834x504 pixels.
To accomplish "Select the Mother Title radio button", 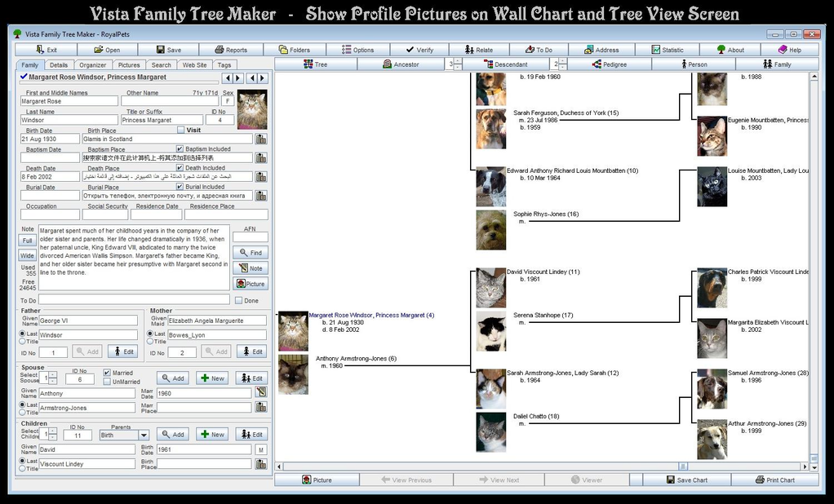I will [150, 342].
